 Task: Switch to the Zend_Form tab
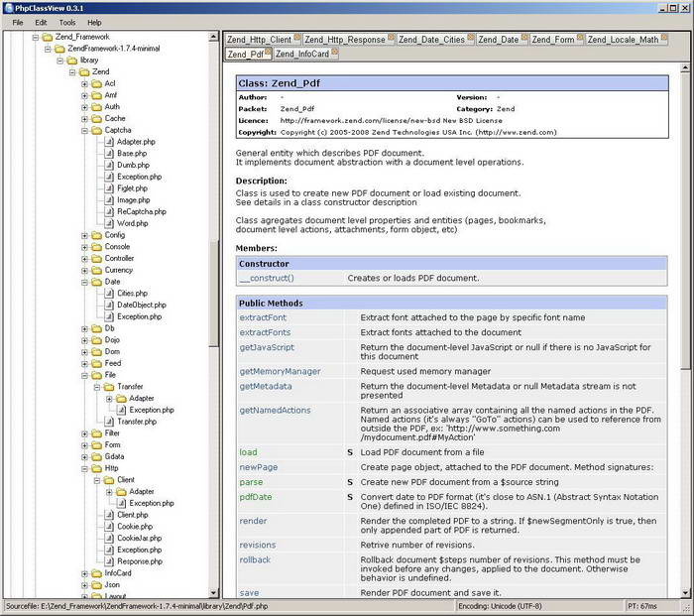pos(553,40)
